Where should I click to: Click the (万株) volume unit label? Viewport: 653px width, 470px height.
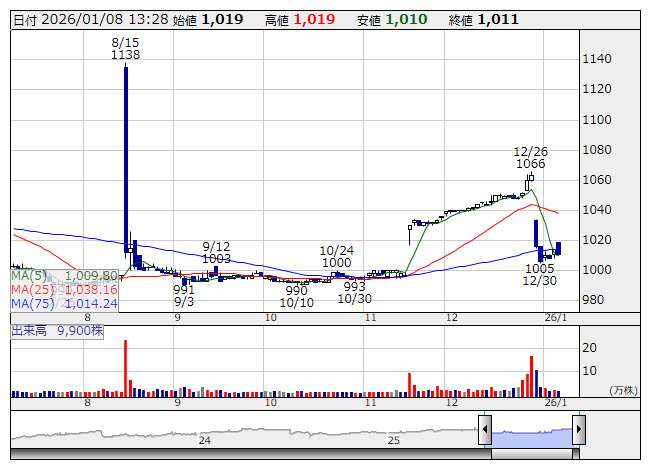coord(623,390)
